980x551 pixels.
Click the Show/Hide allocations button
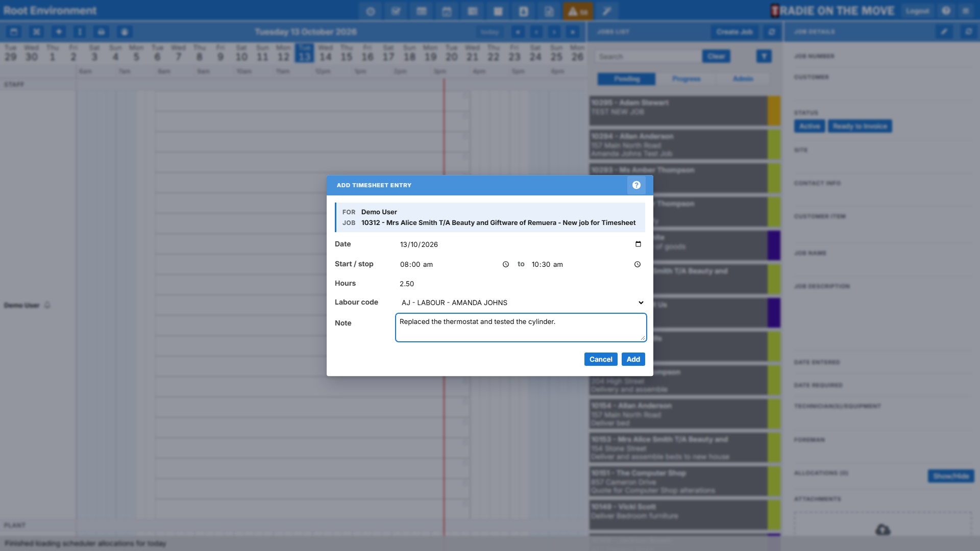click(951, 476)
